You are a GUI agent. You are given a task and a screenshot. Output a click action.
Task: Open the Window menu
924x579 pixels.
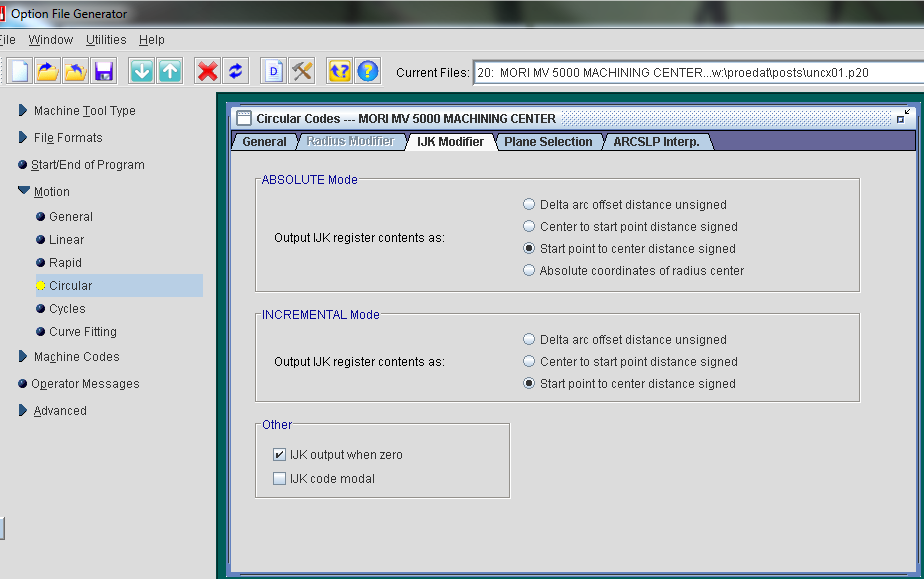(51, 39)
